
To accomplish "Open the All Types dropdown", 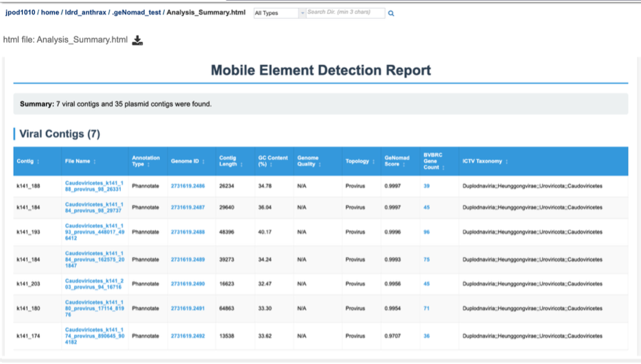I will coord(279,13).
